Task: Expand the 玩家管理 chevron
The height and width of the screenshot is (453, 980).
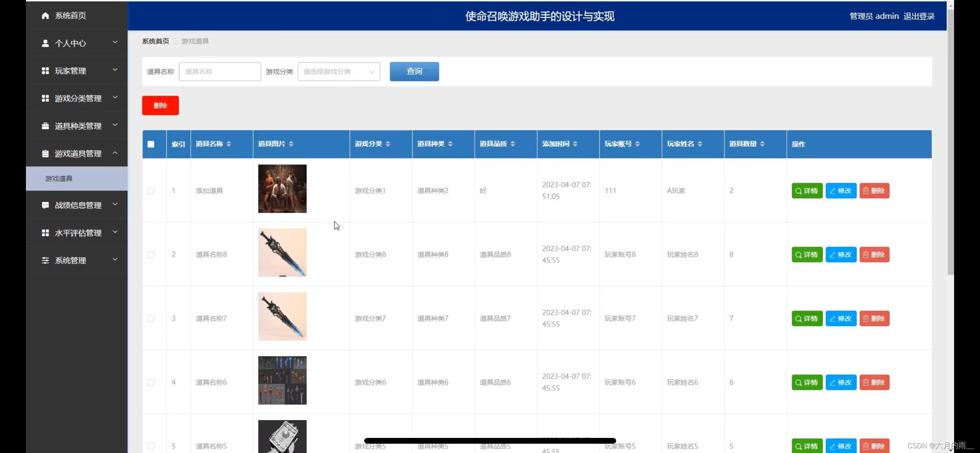Action: click(x=115, y=70)
